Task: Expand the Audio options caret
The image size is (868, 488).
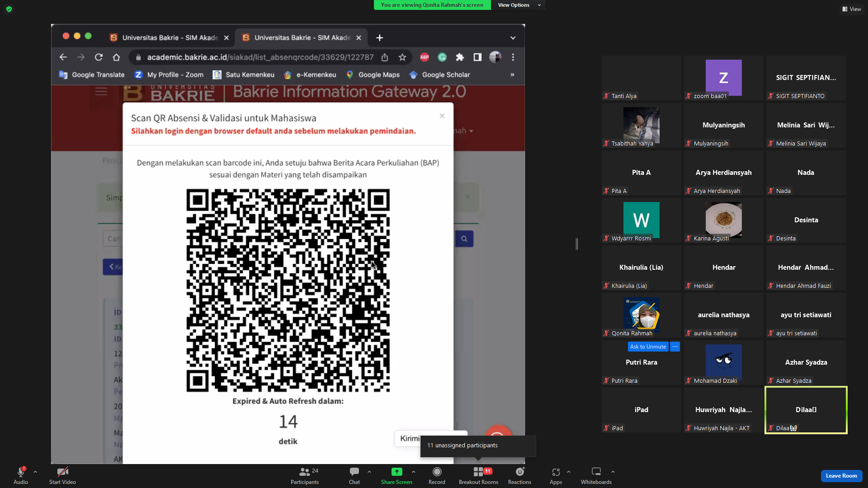Action: [x=35, y=472]
